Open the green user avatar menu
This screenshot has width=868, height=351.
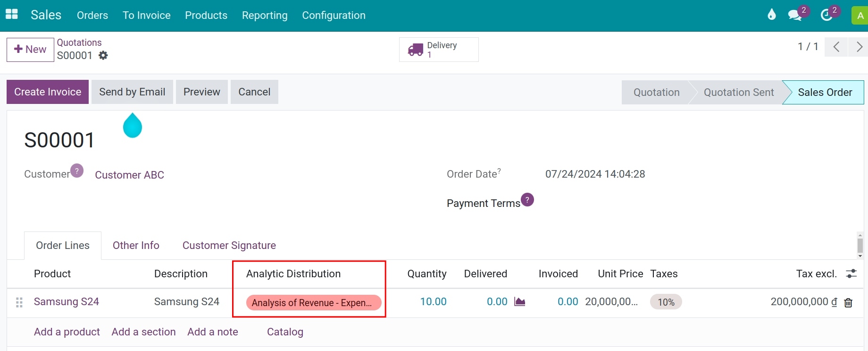(860, 15)
